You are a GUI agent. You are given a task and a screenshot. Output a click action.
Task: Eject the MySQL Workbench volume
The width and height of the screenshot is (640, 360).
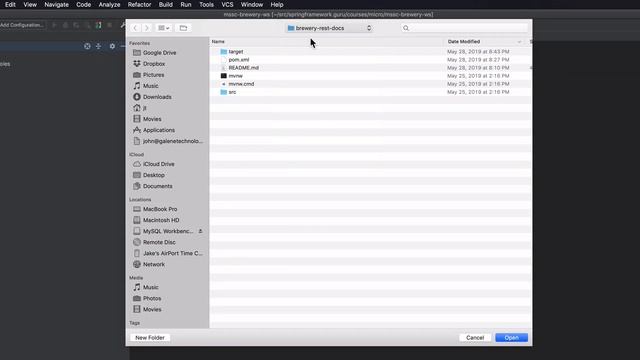(200, 231)
